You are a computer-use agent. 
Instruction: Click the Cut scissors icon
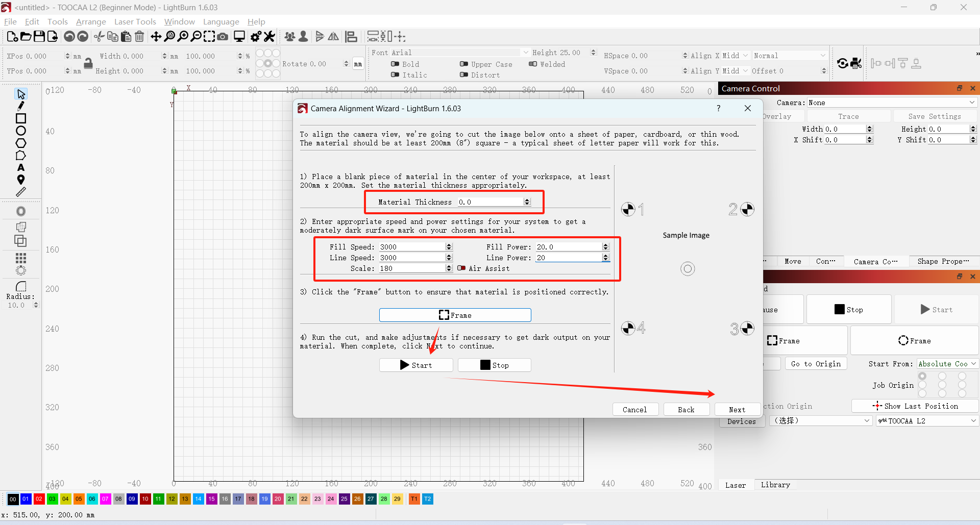tap(100, 36)
